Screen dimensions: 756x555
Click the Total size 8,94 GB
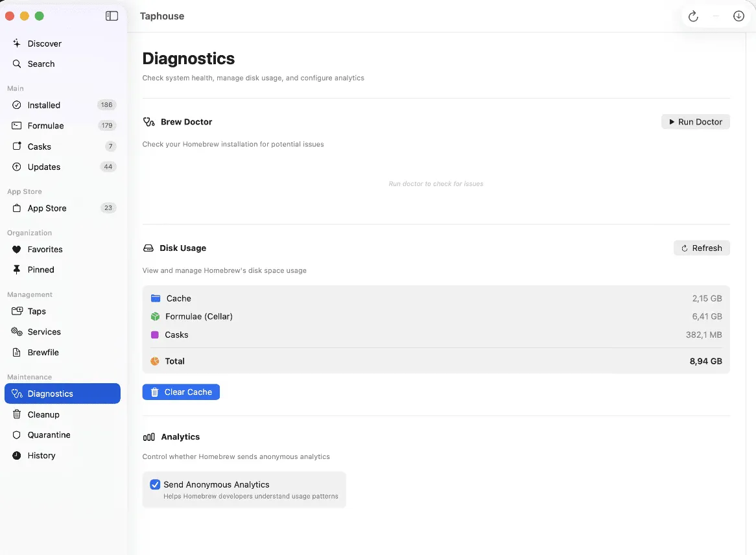(x=706, y=361)
